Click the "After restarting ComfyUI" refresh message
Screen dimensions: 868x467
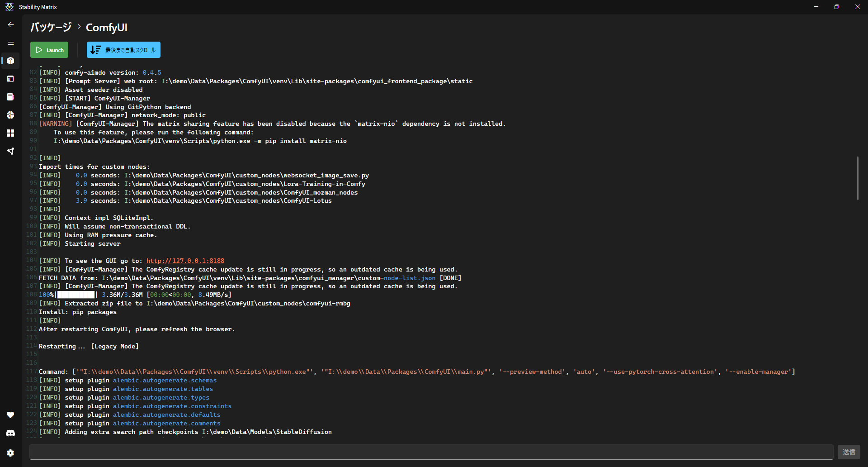(x=137, y=329)
